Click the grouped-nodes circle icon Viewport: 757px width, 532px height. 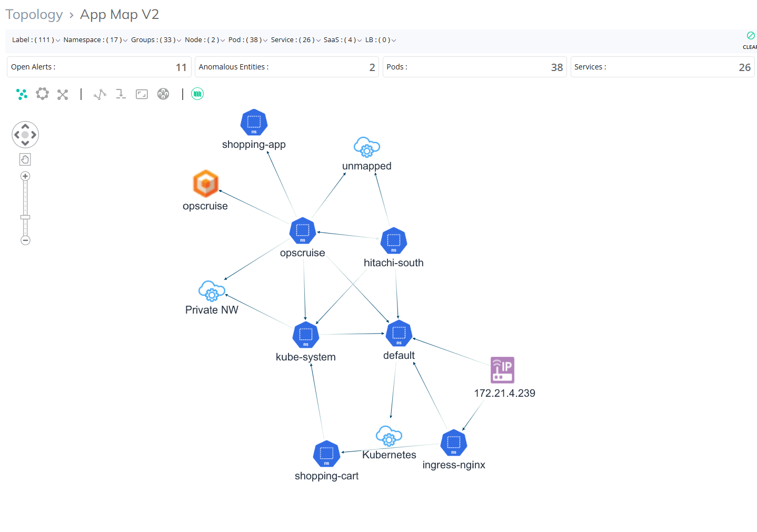coord(163,94)
